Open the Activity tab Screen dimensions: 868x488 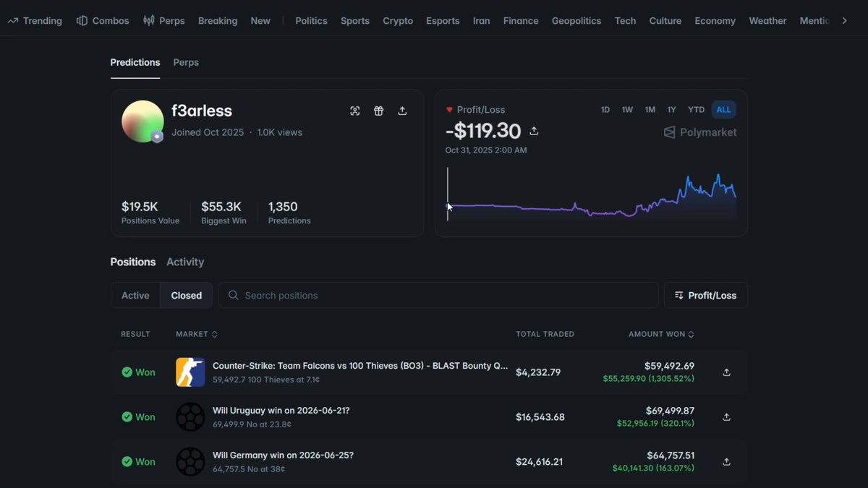(x=185, y=262)
